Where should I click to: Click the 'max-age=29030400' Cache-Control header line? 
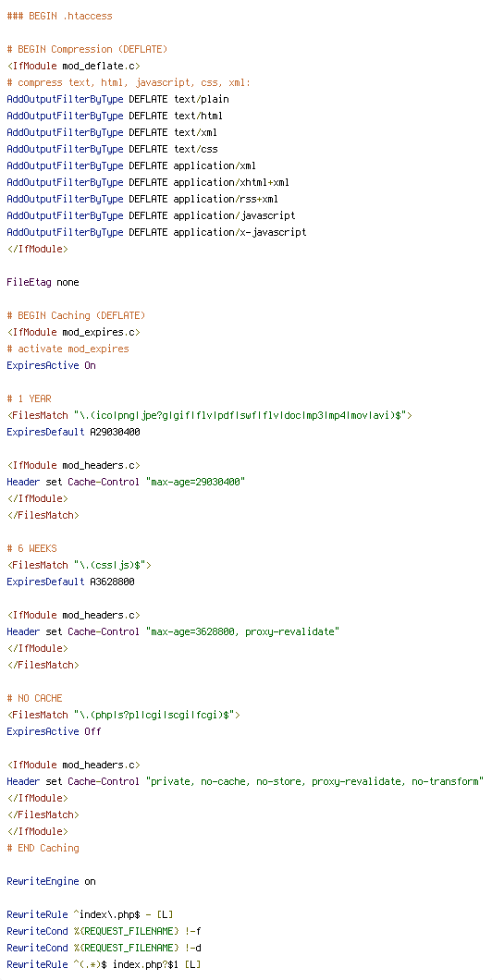(x=127, y=482)
